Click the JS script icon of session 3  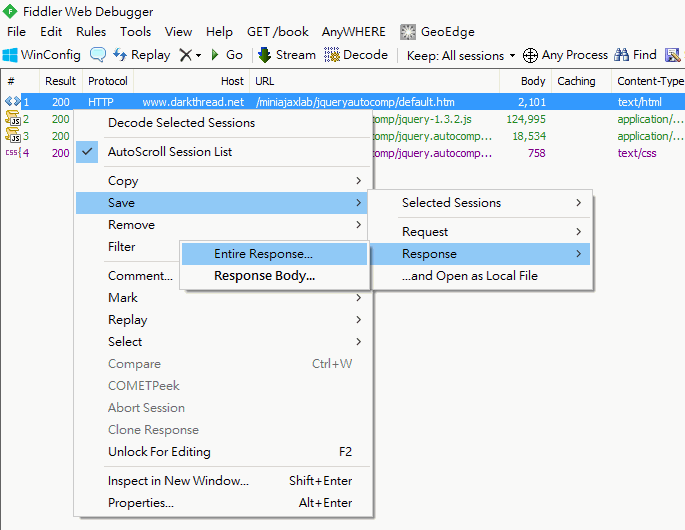coord(13,135)
